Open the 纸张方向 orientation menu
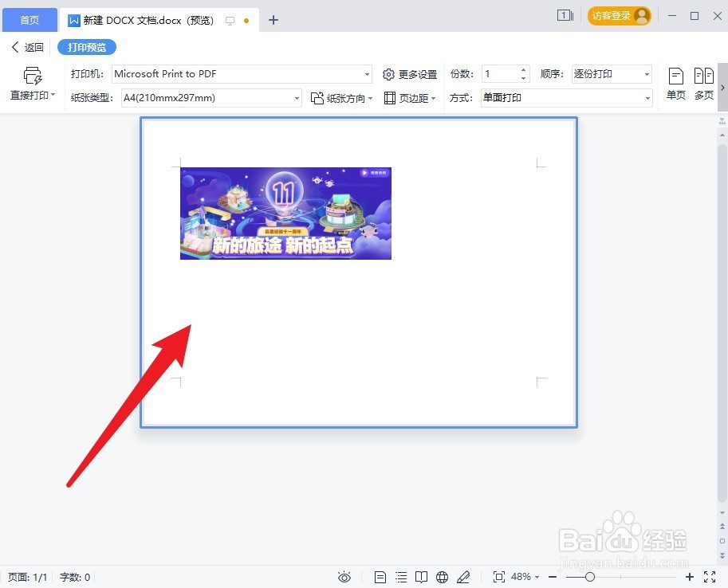Viewport: 728px width, 588px height. pos(342,98)
